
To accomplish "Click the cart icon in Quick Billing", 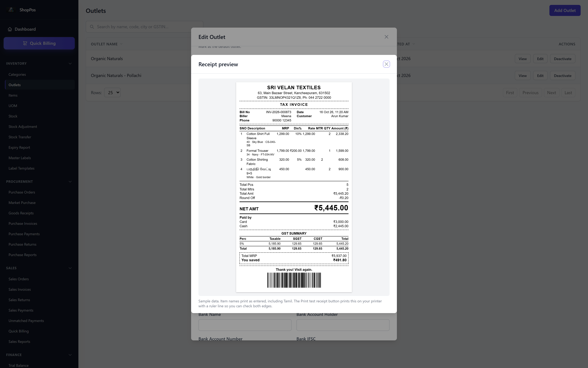I will coord(25,43).
